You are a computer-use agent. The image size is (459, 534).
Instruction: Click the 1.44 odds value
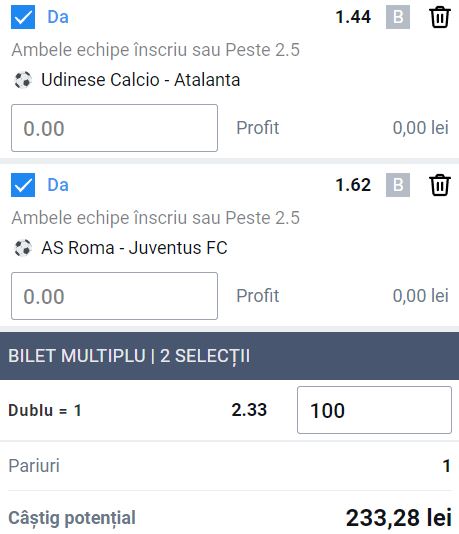353,17
